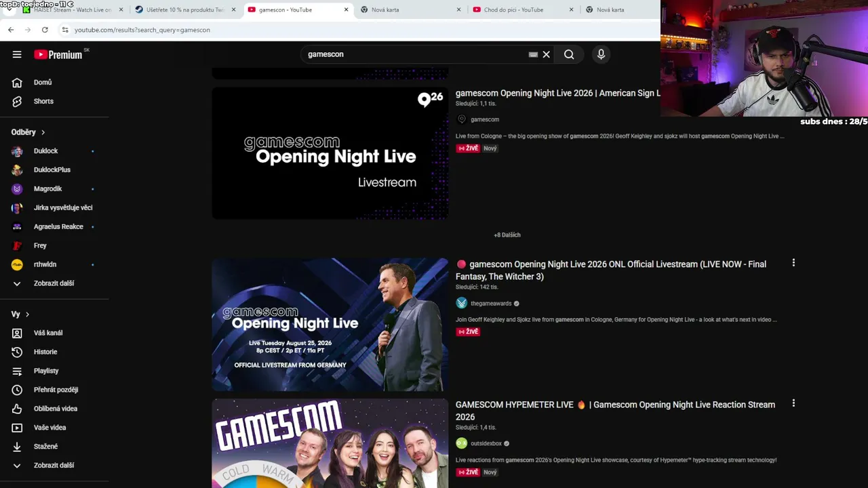868x488 pixels.
Task: Open the Domů home icon
Action: pos(17,82)
